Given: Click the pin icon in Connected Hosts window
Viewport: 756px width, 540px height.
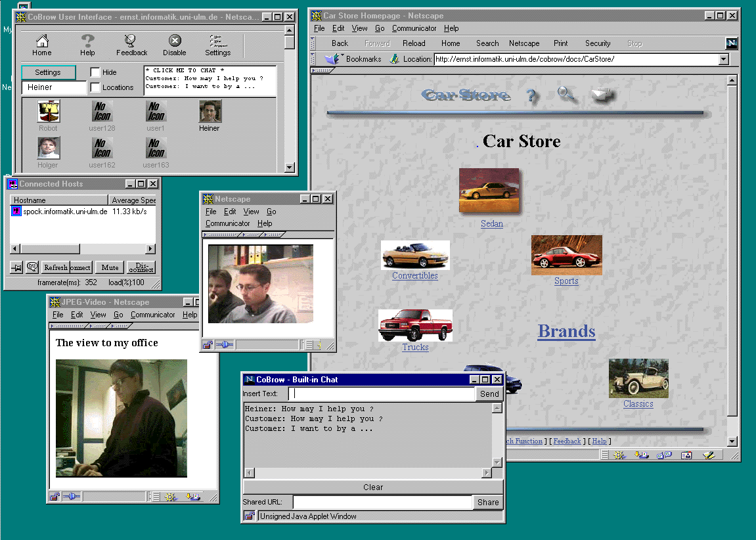Looking at the screenshot, I should pyautogui.click(x=16, y=267).
